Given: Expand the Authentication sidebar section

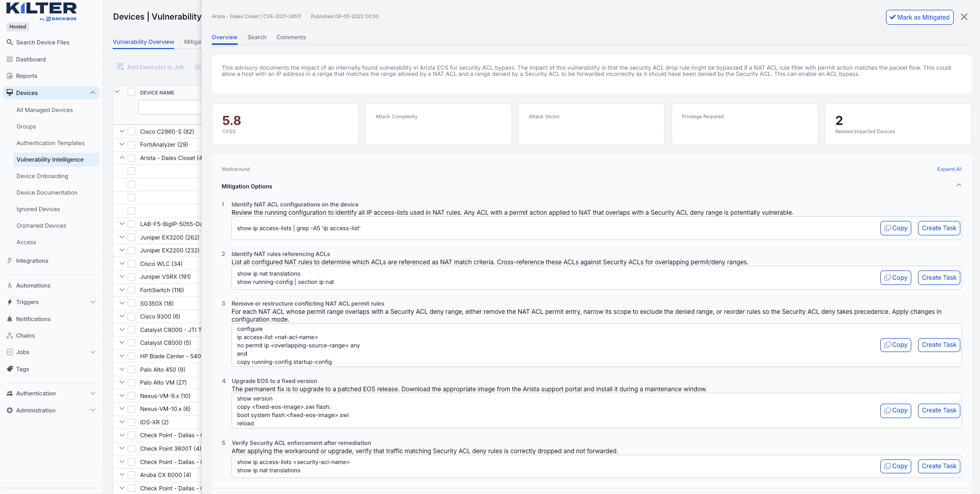Looking at the screenshot, I should [92, 393].
